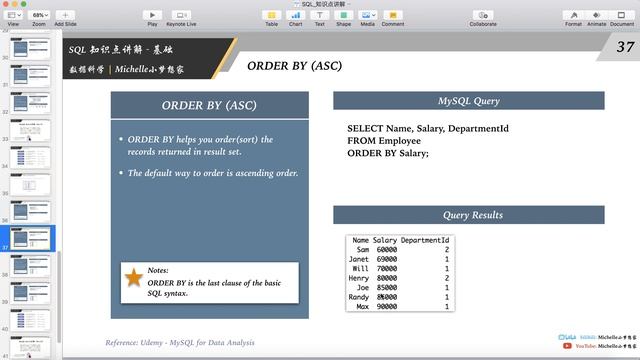Click the 'Henry 80000' result row
The image size is (640, 360).
(400, 278)
